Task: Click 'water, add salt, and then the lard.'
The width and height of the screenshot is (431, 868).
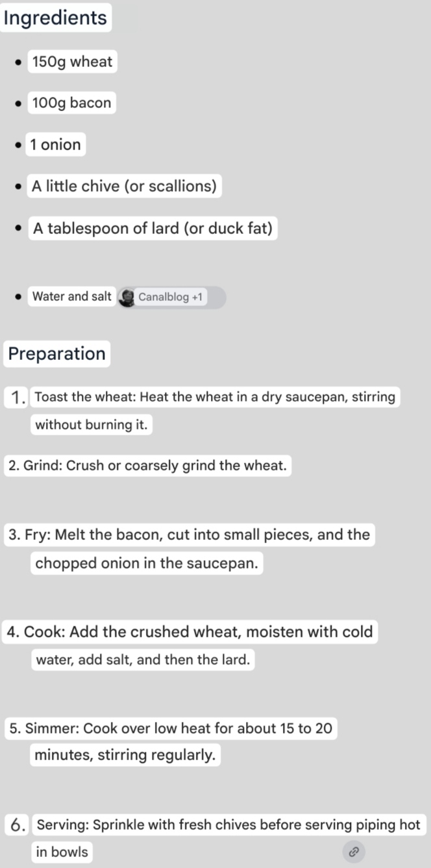Action: coord(143,660)
